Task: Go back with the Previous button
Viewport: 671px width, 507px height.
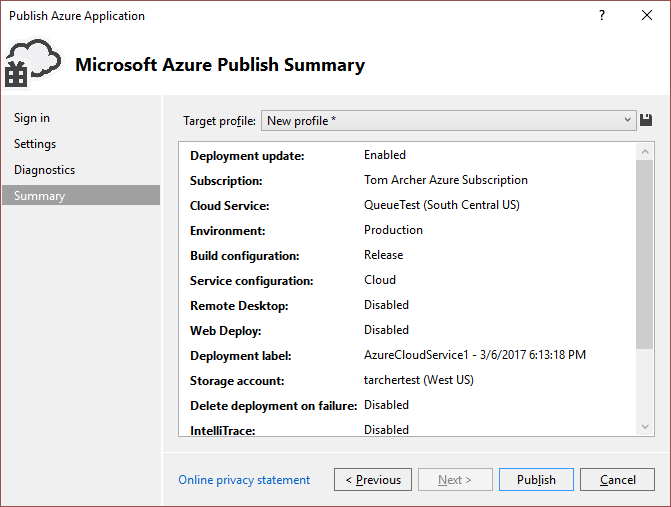Action: [x=373, y=480]
